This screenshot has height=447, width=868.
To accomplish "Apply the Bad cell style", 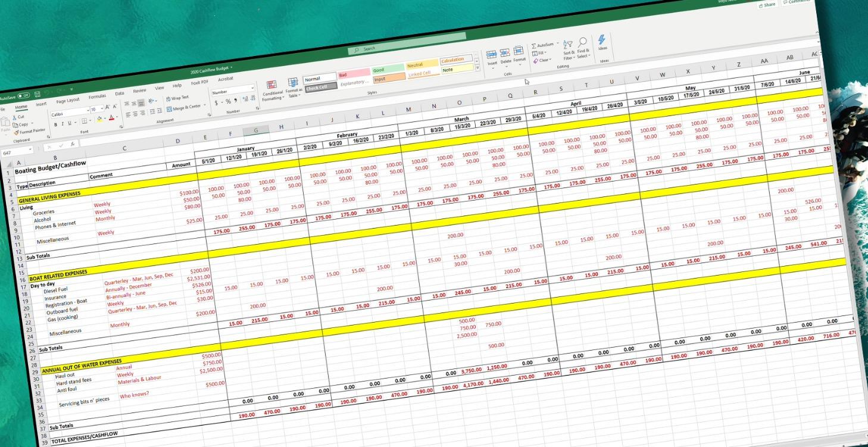I will point(353,75).
